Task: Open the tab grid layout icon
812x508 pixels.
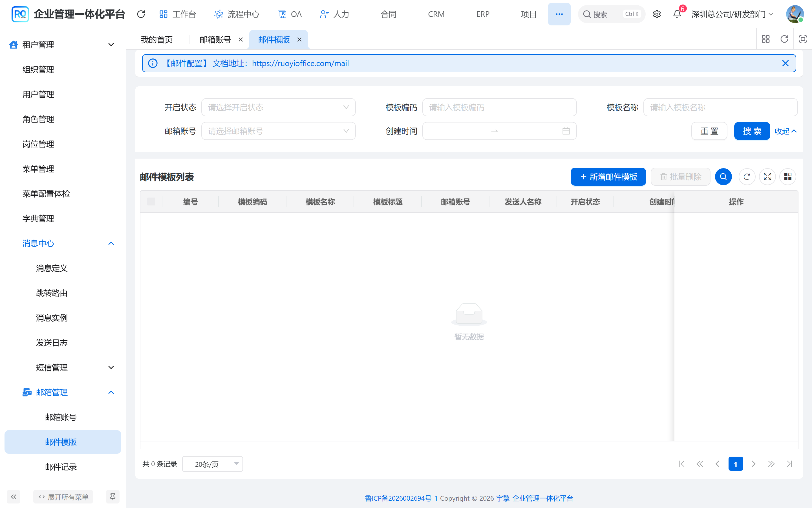Action: pyautogui.click(x=766, y=39)
